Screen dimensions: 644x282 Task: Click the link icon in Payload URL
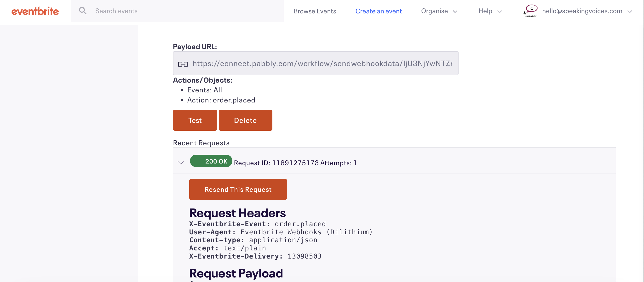point(183,64)
